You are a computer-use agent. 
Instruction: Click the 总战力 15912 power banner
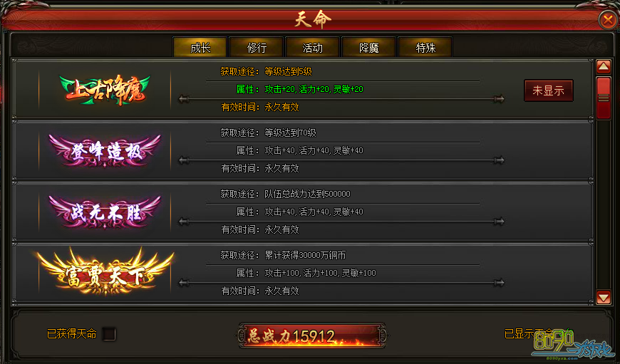(x=312, y=336)
